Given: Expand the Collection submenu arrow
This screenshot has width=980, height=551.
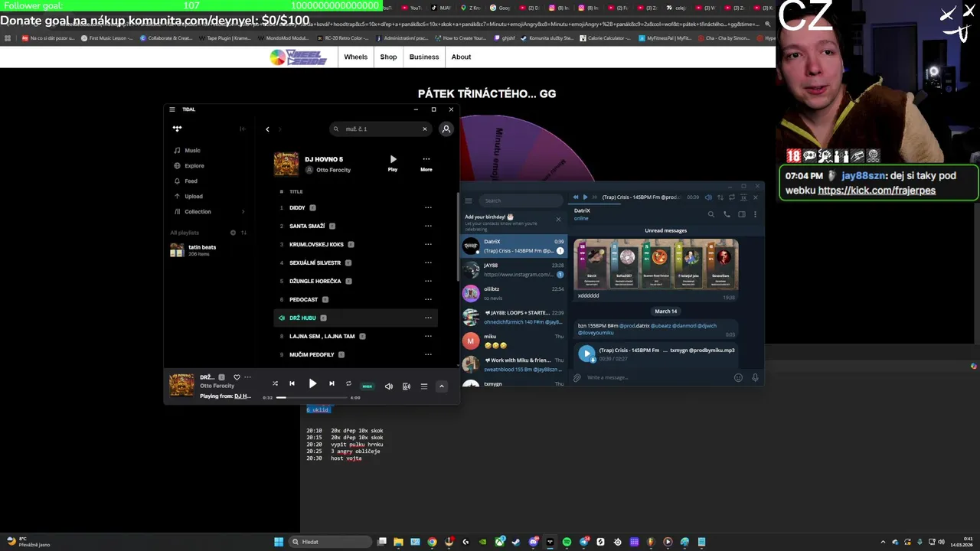Looking at the screenshot, I should click(243, 211).
